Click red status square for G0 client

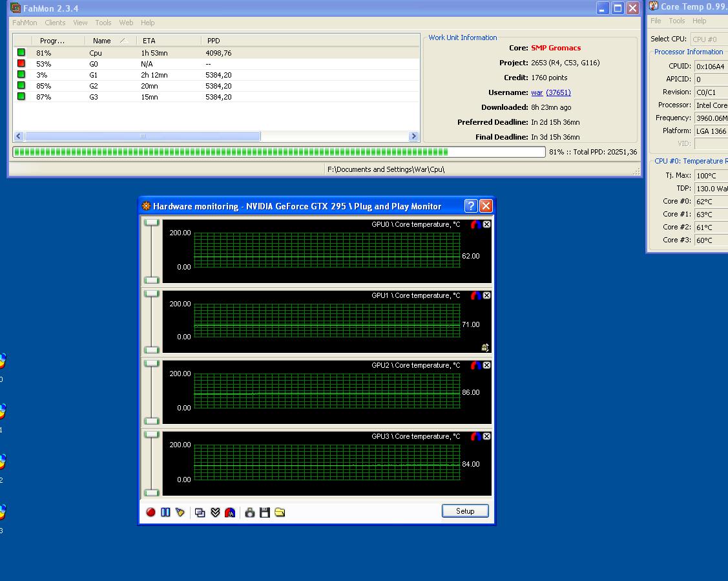[21, 63]
